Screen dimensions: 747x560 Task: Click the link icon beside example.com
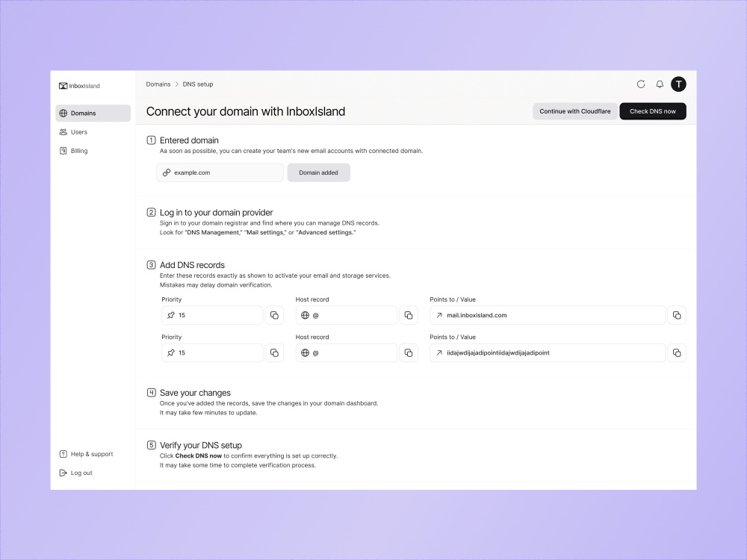[167, 172]
